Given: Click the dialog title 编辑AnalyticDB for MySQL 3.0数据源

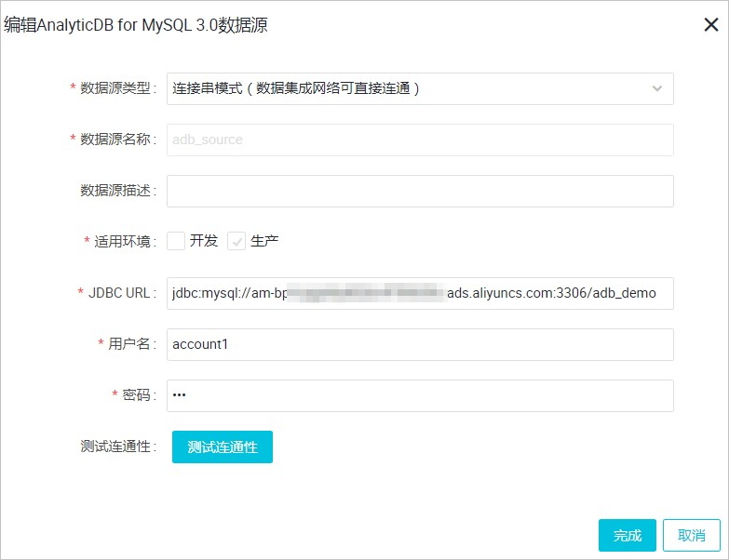Looking at the screenshot, I should click(136, 25).
